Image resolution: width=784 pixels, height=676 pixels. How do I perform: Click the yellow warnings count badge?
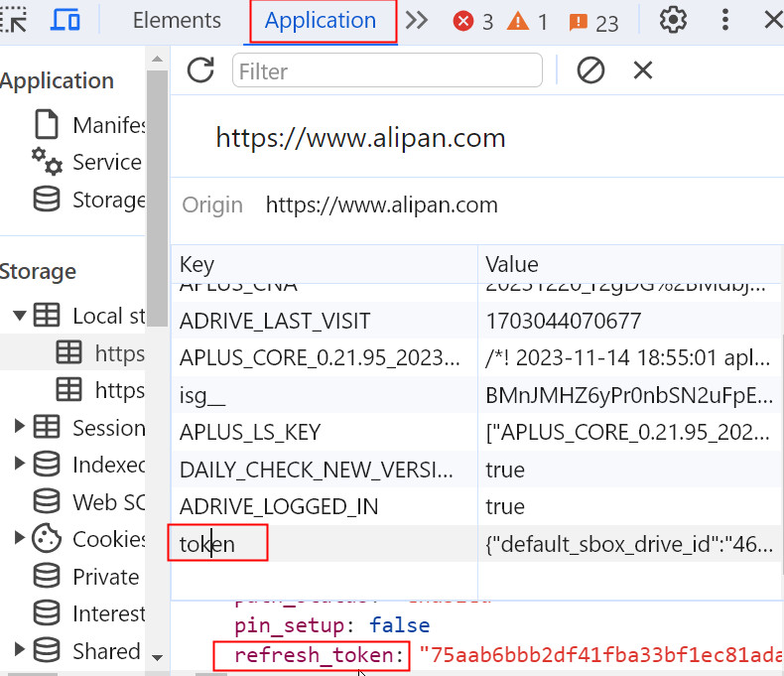click(528, 22)
